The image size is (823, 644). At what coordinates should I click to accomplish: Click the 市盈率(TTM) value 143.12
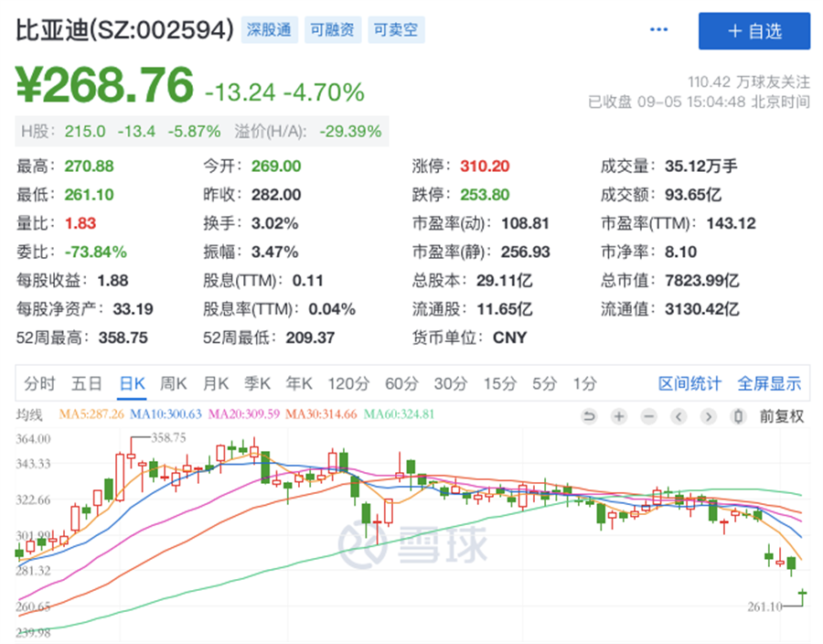[x=732, y=223]
